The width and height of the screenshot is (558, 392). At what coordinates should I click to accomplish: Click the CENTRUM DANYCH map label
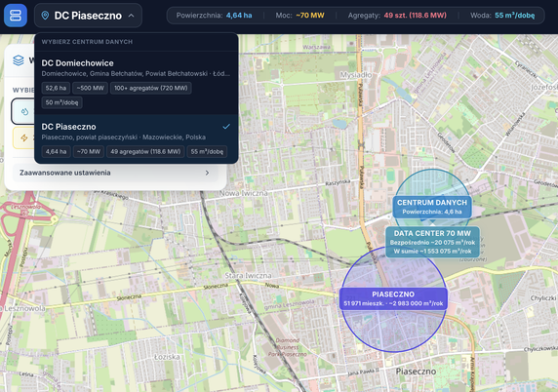coord(432,207)
